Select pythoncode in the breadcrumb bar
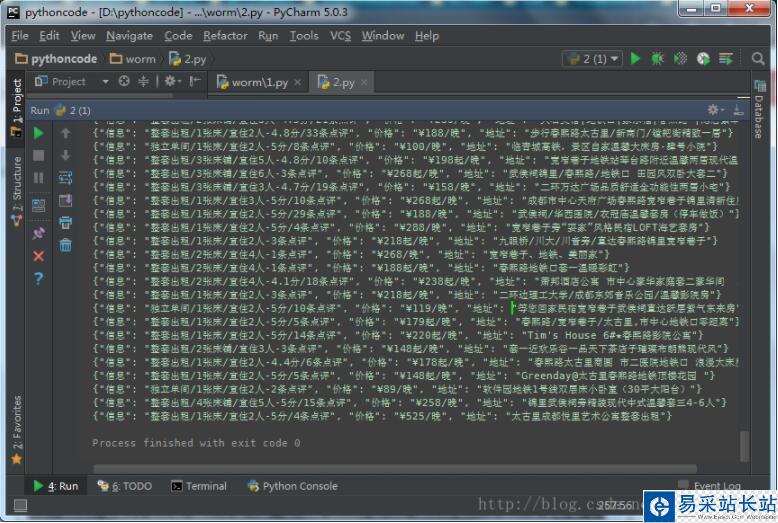 click(56, 59)
